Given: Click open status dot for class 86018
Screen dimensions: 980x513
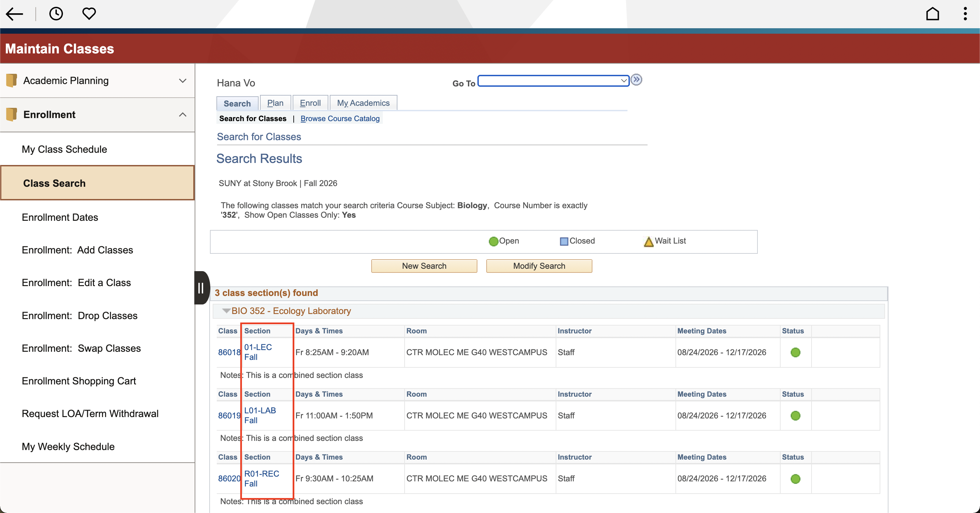Looking at the screenshot, I should (796, 352).
